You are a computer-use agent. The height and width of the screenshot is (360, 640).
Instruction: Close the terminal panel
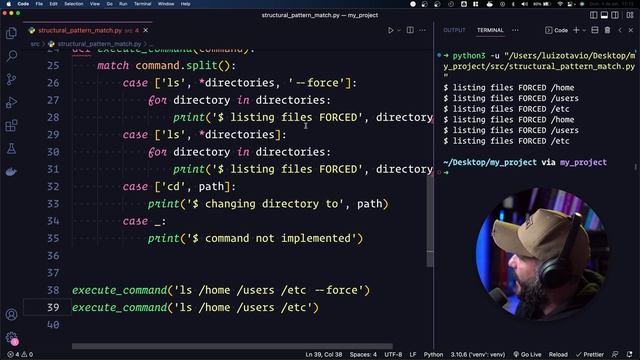631,30
